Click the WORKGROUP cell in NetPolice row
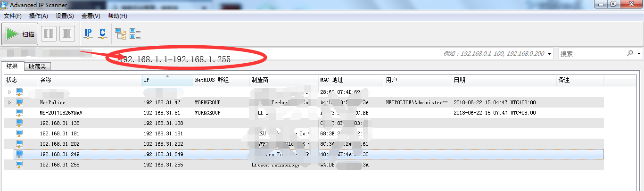Image resolution: width=644 pixels, height=191 pixels. pyautogui.click(x=207, y=102)
